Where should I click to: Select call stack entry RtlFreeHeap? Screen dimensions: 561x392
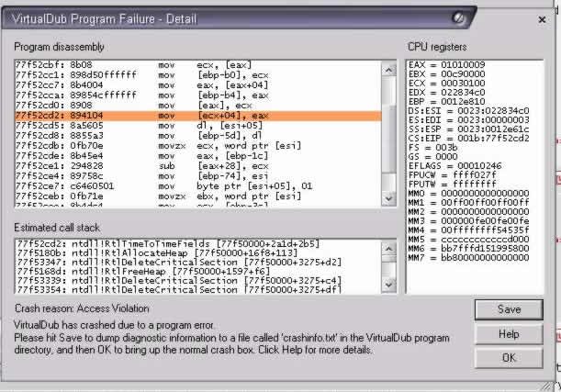tap(198, 272)
